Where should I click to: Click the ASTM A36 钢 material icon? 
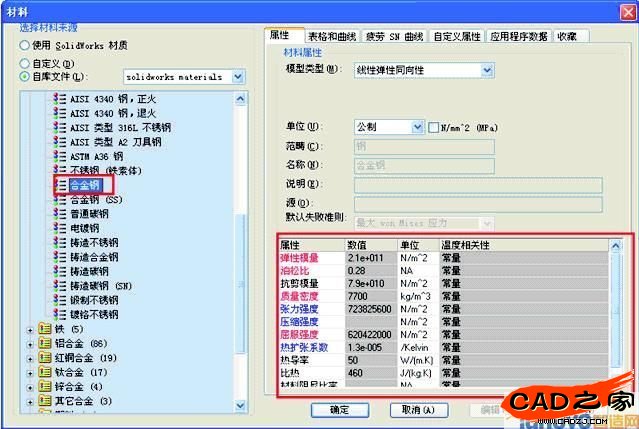pos(61,156)
